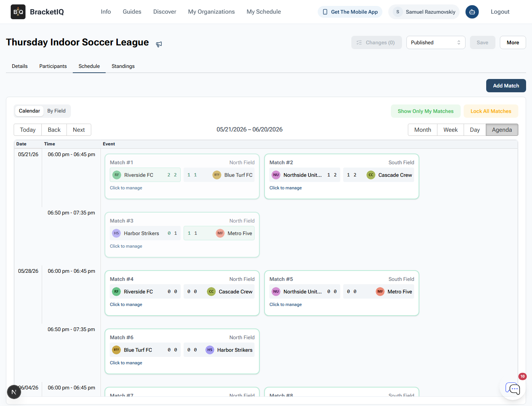Click the Back navigation button
Image resolution: width=532 pixels, height=406 pixels.
[54, 130]
